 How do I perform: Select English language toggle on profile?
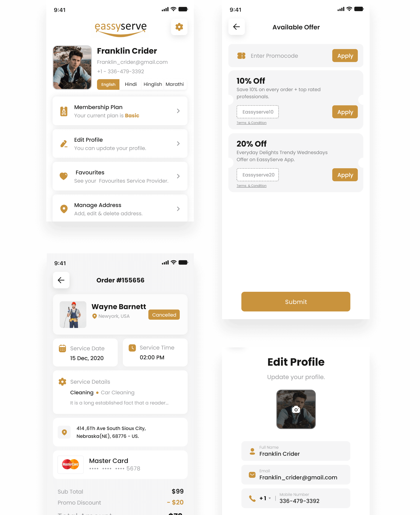pos(108,84)
